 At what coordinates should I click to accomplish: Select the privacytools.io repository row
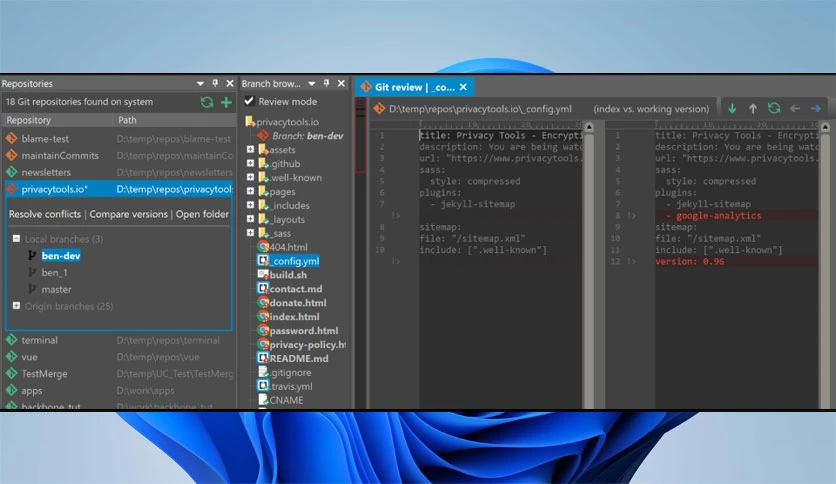(x=118, y=189)
